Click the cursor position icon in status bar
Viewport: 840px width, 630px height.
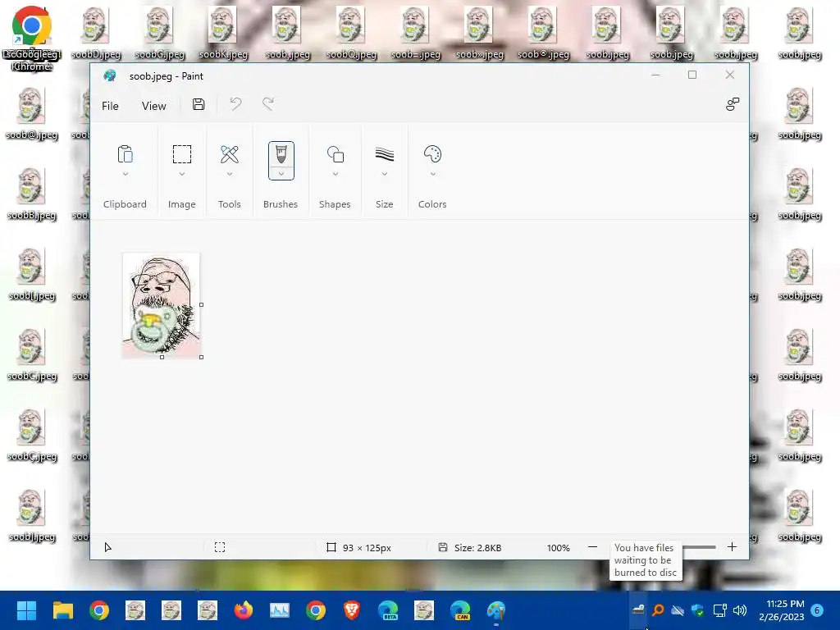click(107, 547)
